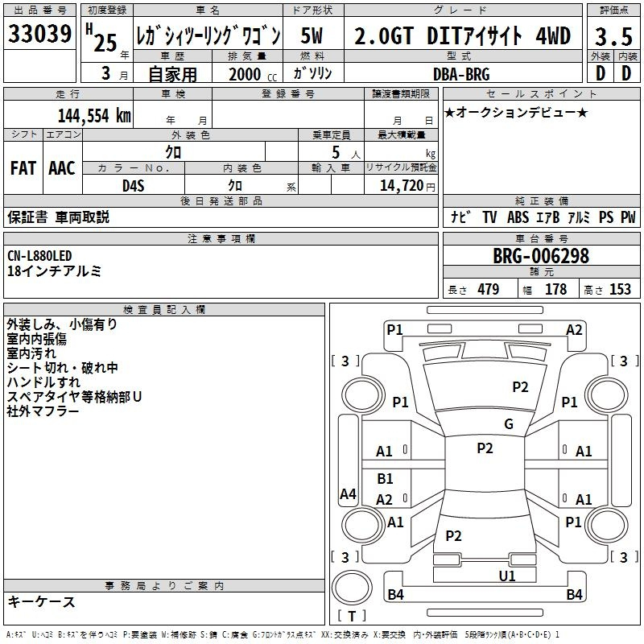Click spare tire T mark on diagram
644x644 pixels.
click(x=352, y=616)
